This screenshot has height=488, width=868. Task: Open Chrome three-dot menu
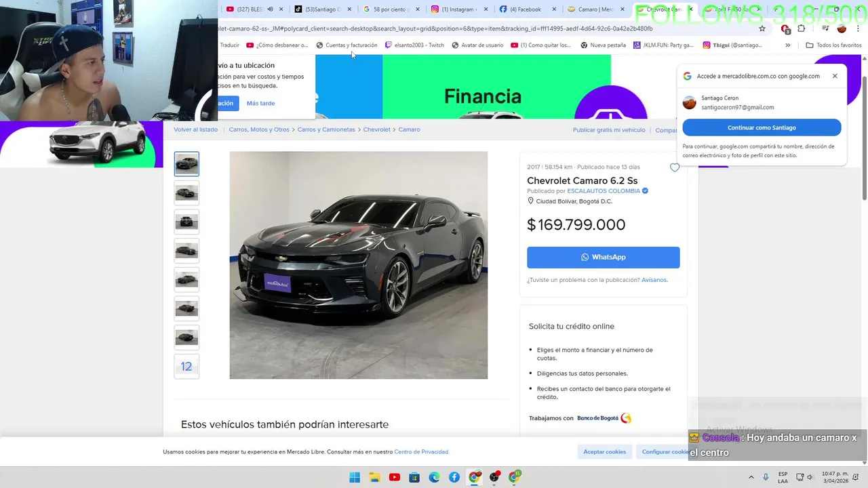point(858,28)
